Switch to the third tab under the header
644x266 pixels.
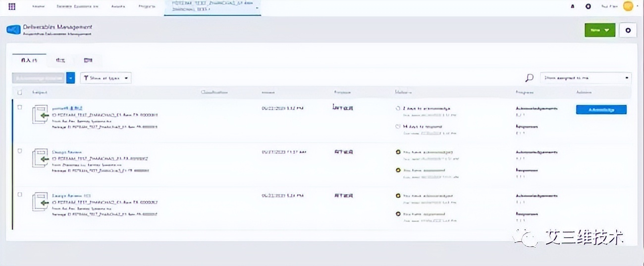(88, 60)
